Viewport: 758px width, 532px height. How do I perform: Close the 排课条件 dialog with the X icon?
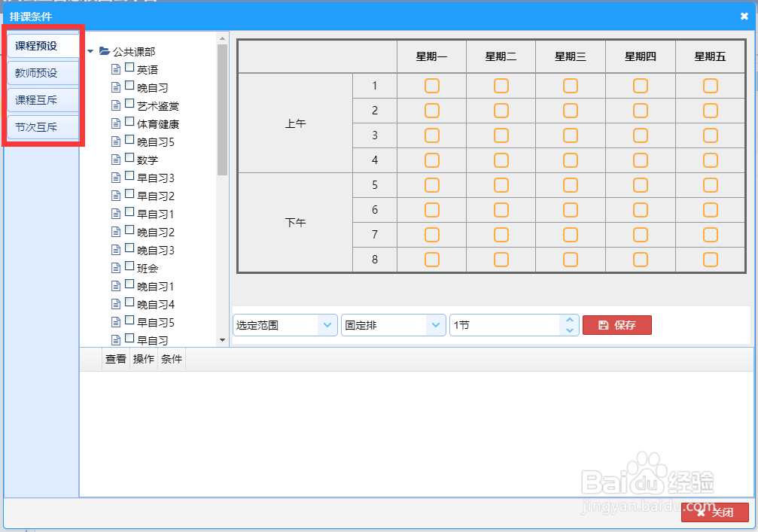[744, 17]
